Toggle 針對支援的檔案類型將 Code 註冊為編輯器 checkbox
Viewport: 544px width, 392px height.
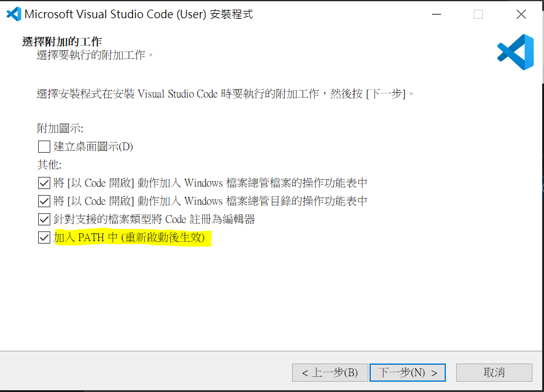click(x=44, y=219)
